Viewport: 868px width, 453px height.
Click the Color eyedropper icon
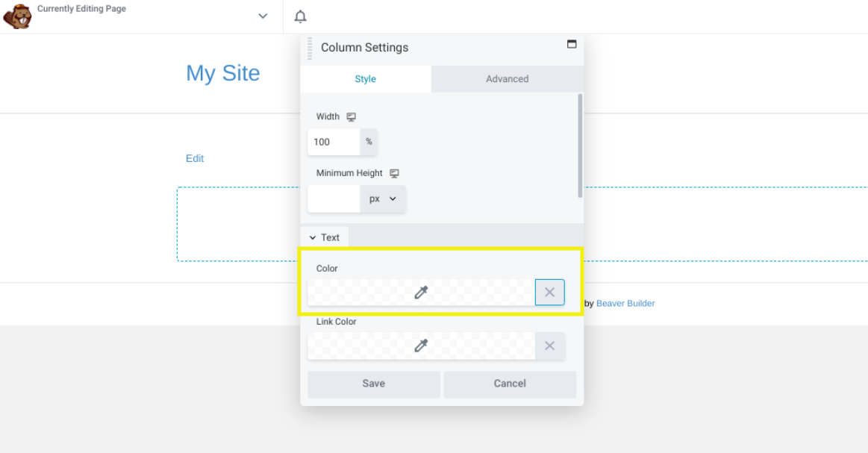421,293
